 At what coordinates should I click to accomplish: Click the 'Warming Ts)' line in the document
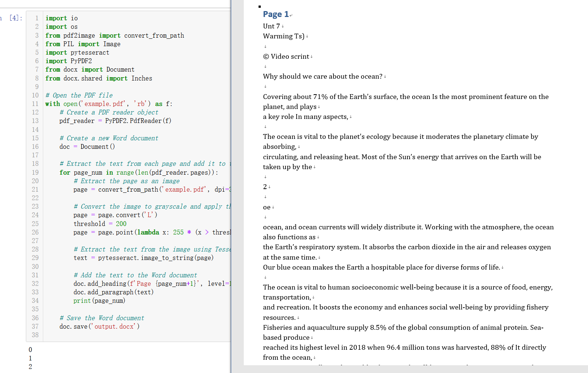point(284,36)
